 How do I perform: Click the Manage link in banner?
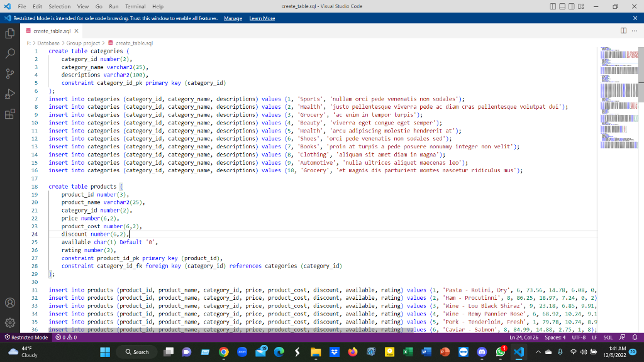[x=233, y=18]
